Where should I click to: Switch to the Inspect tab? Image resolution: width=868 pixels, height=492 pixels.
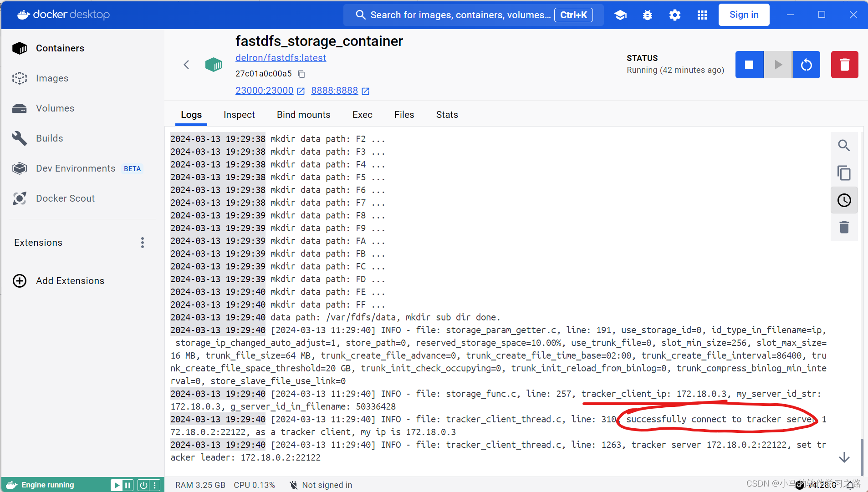(239, 115)
